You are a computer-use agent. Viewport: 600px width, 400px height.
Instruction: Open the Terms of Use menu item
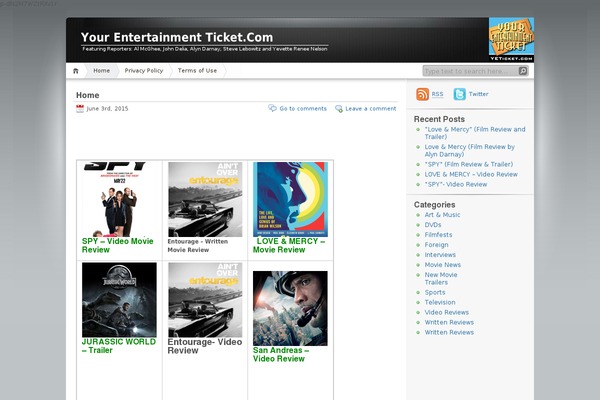(x=197, y=71)
